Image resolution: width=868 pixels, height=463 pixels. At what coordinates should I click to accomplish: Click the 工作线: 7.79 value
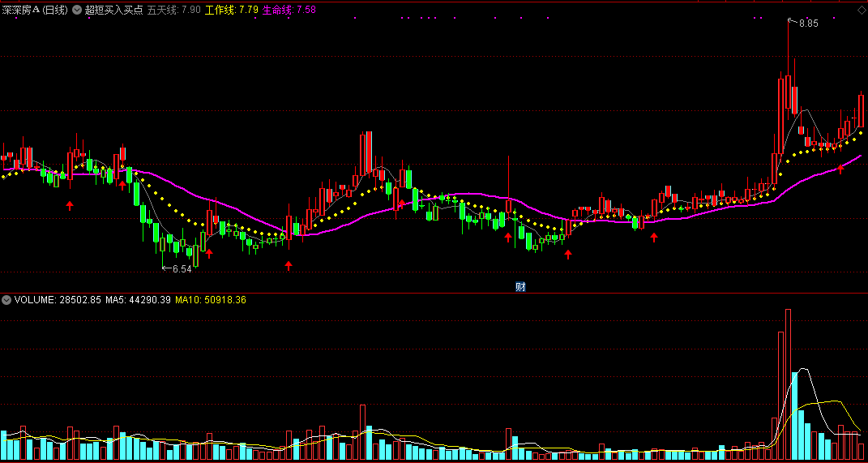232,10
